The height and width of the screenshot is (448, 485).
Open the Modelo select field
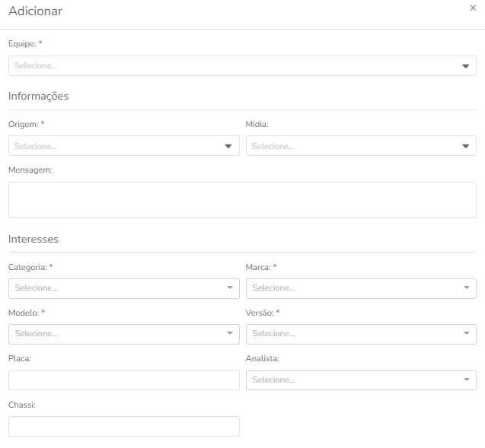[123, 334]
